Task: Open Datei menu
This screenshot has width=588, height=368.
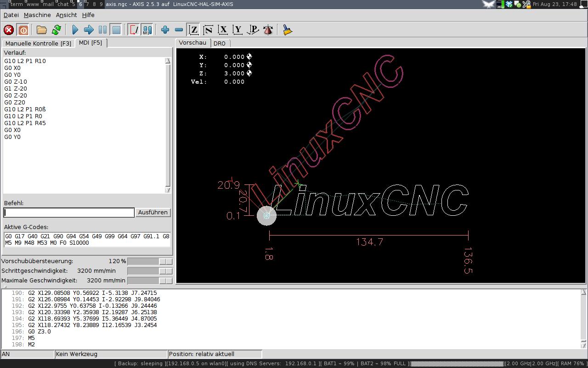Action: (11, 15)
